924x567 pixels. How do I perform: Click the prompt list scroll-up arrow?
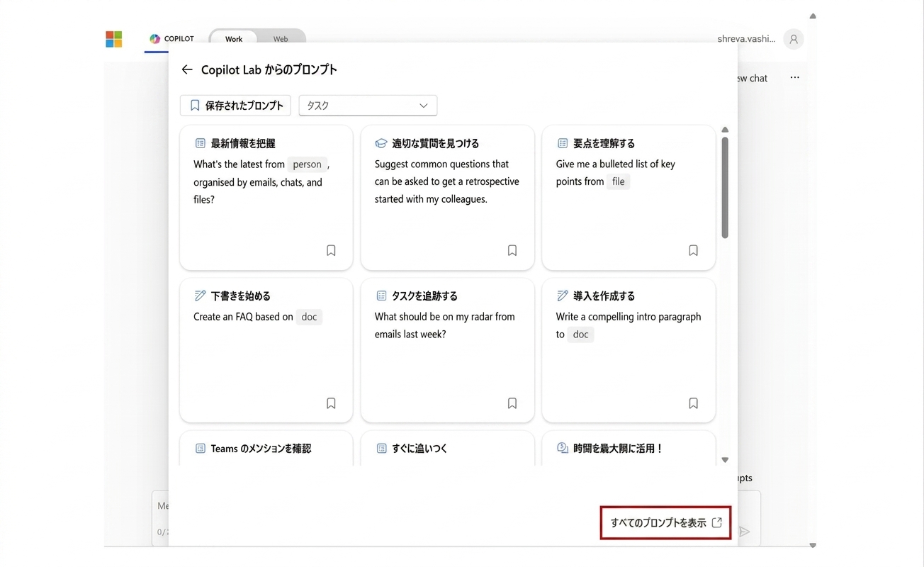pos(725,130)
